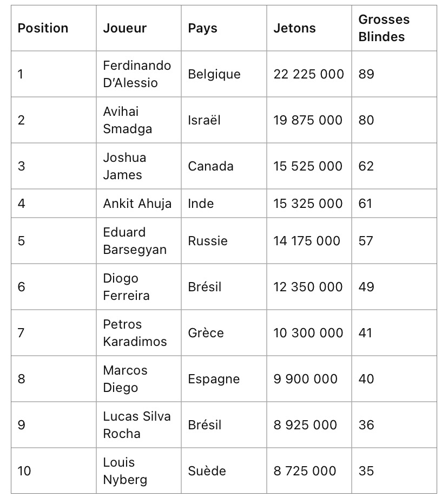Click the Joueur column header
The width and height of the screenshot is (448, 497).
point(125,28)
